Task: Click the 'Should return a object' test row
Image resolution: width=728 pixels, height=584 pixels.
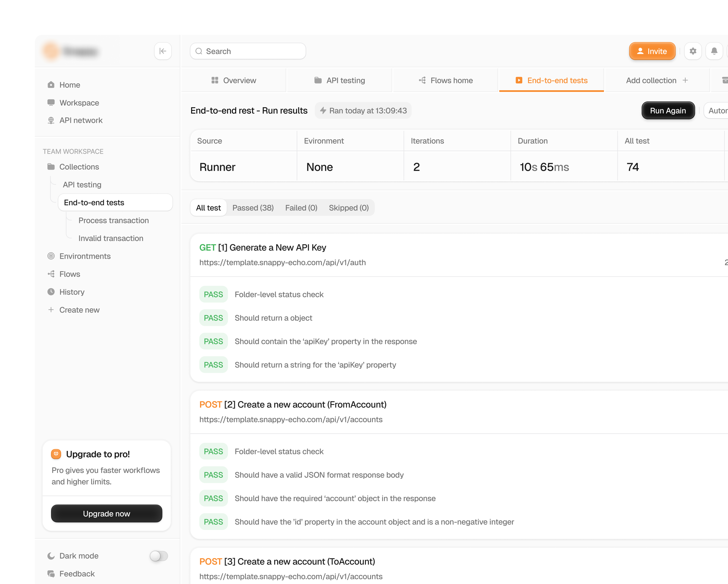Action: [x=273, y=318]
